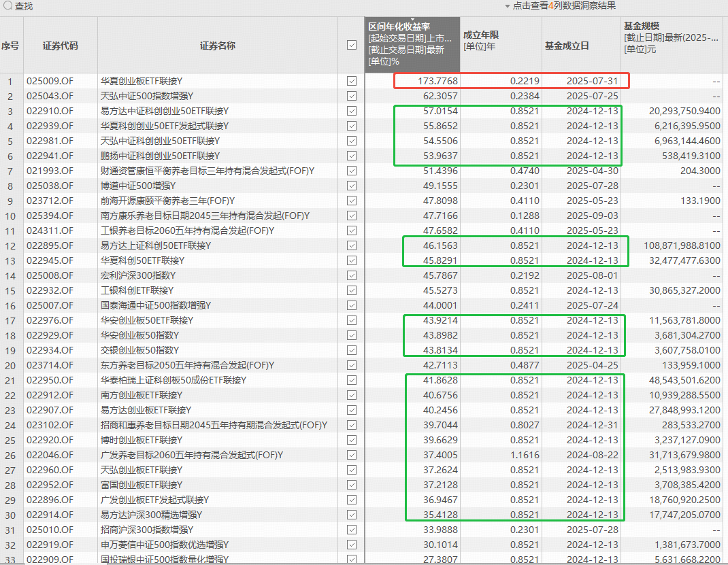728x565 pixels.
Task: Click the search magnifier icon
Action: tap(7, 6)
